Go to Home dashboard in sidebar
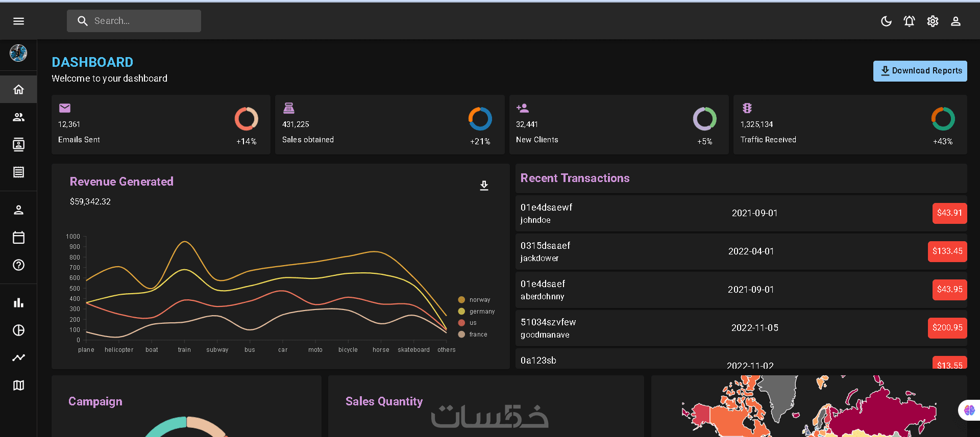980x437 pixels. pos(18,90)
